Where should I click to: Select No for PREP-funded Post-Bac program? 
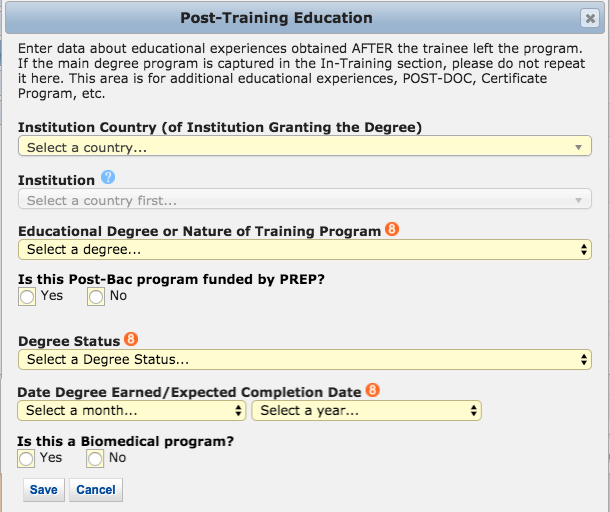pos(96,296)
